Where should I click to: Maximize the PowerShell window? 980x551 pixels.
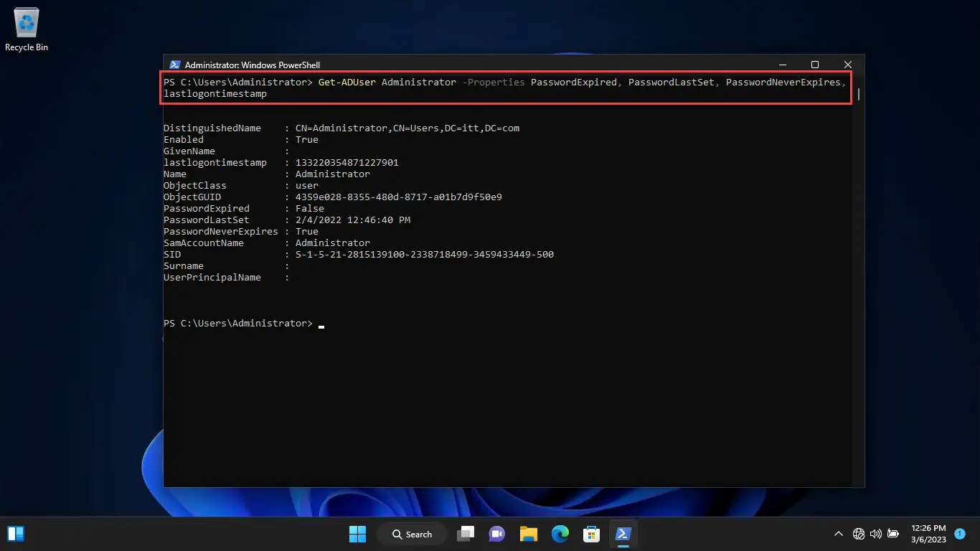click(814, 65)
